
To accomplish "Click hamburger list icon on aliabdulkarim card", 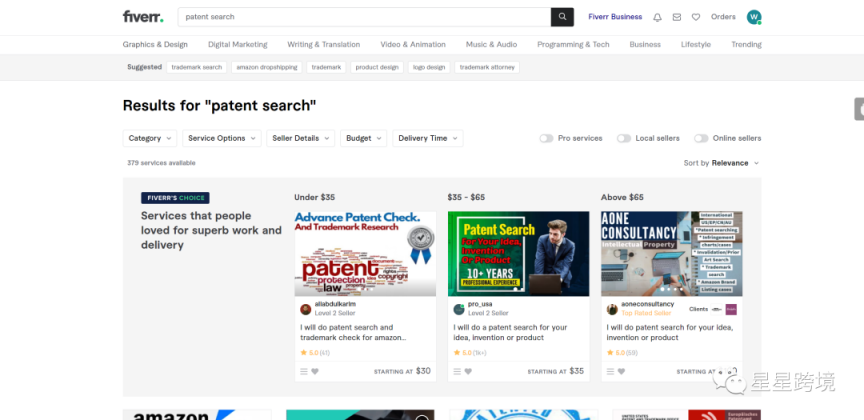I will coord(304,371).
